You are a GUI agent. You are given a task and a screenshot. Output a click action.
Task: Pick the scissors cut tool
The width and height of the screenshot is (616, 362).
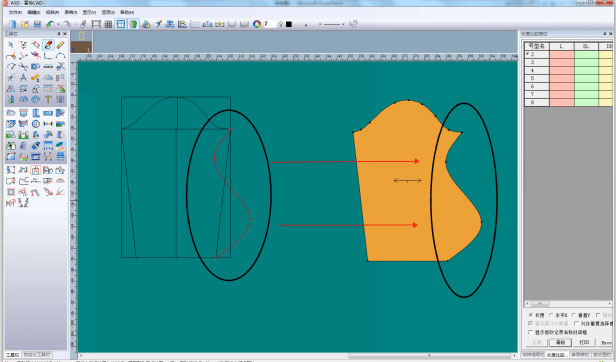(x=23, y=67)
